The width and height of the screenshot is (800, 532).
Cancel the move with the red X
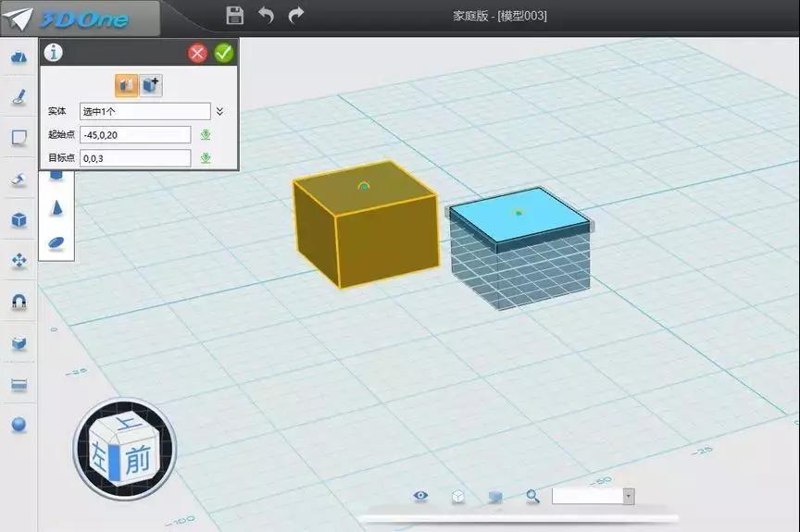[197, 53]
